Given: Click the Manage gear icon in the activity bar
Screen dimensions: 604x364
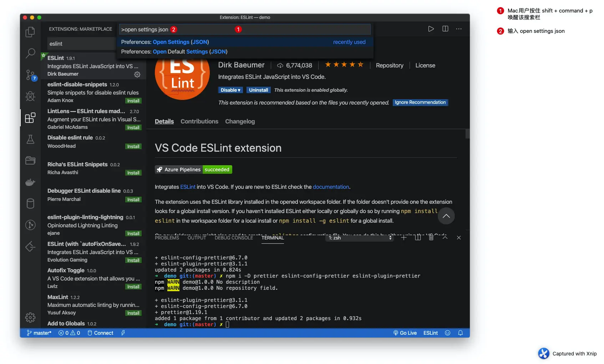Looking at the screenshot, I should 30,317.
